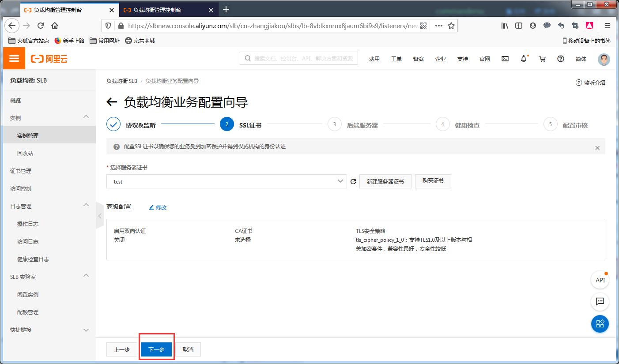Click the Alibaba Cloud logo
This screenshot has width=619, height=364.
pos(49,59)
